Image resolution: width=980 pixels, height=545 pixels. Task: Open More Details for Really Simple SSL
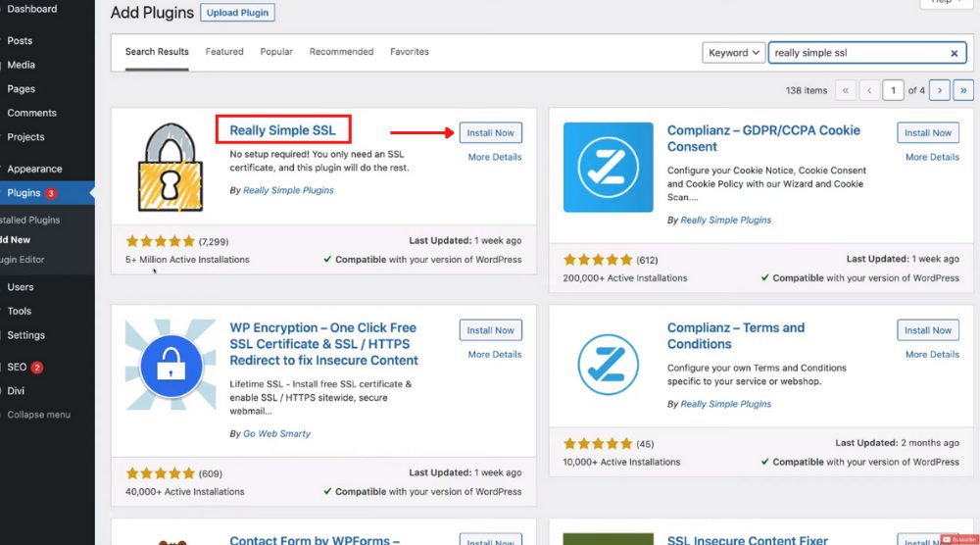pyautogui.click(x=494, y=157)
